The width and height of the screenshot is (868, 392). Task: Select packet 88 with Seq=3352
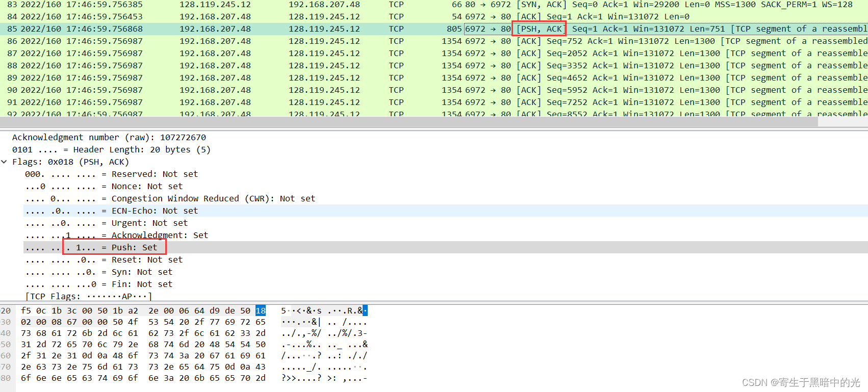(x=434, y=66)
